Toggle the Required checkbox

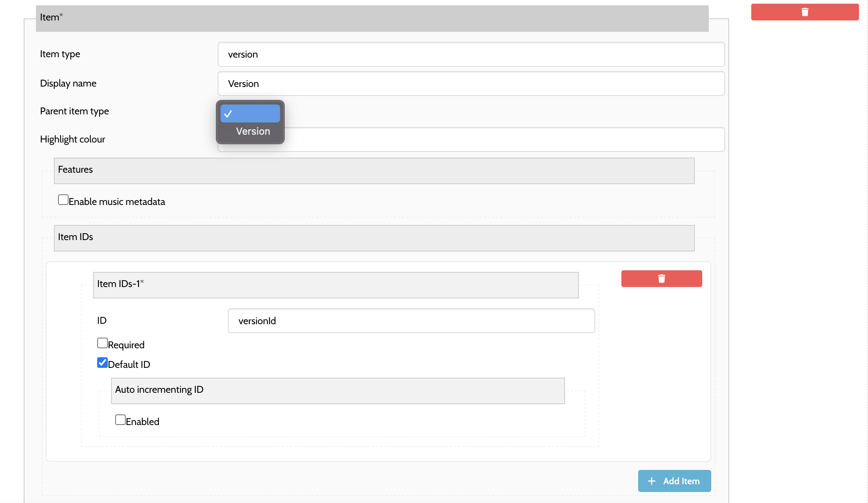coord(102,343)
